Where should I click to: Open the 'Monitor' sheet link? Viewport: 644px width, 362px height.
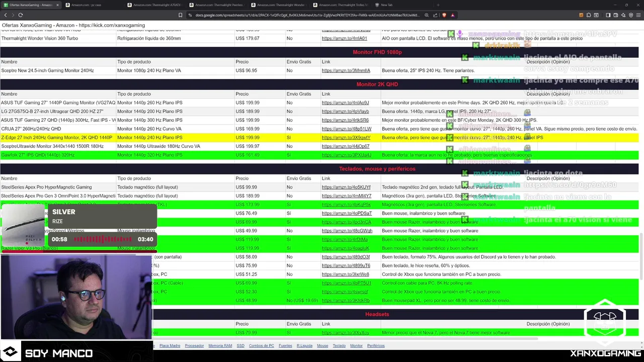(x=356, y=346)
